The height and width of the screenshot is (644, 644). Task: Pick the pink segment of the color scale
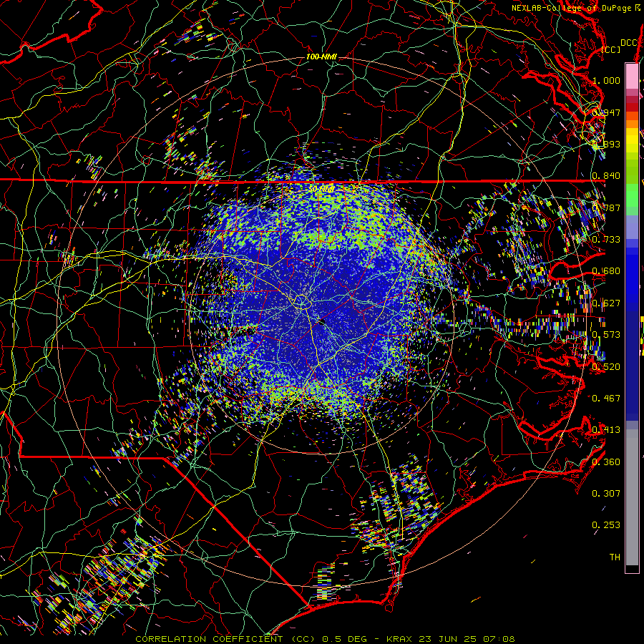click(x=632, y=76)
